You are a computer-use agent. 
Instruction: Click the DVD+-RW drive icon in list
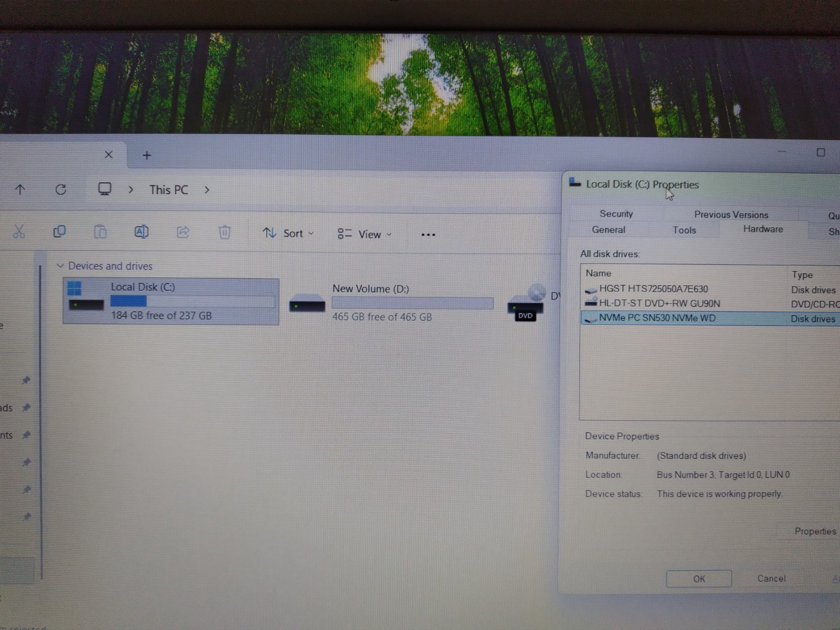[591, 303]
